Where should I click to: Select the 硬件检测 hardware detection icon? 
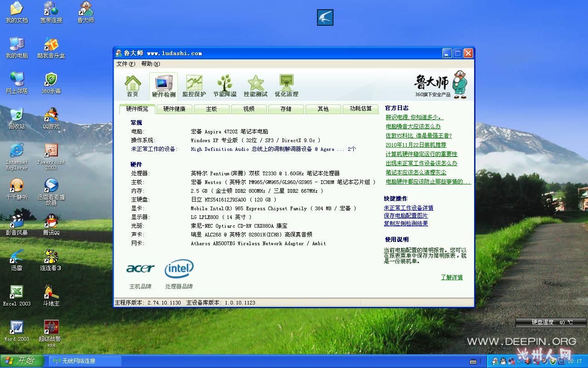164,86
